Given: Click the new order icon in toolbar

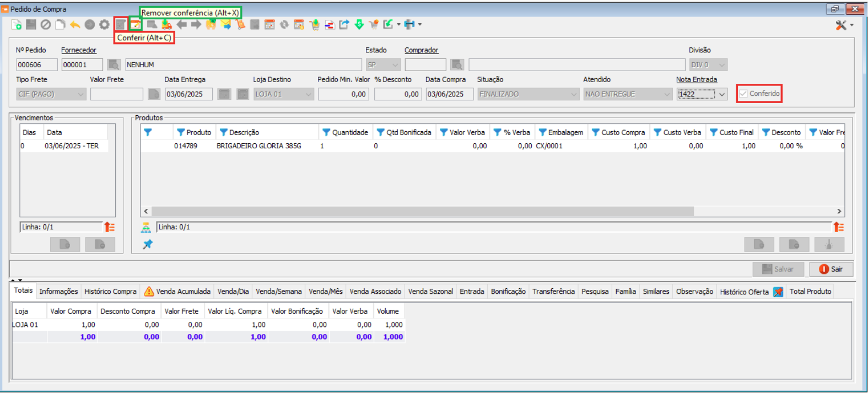Looking at the screenshot, I should [17, 24].
